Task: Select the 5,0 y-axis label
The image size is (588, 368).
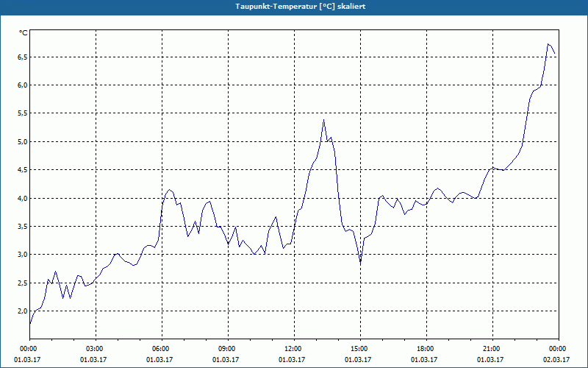Action: point(22,142)
